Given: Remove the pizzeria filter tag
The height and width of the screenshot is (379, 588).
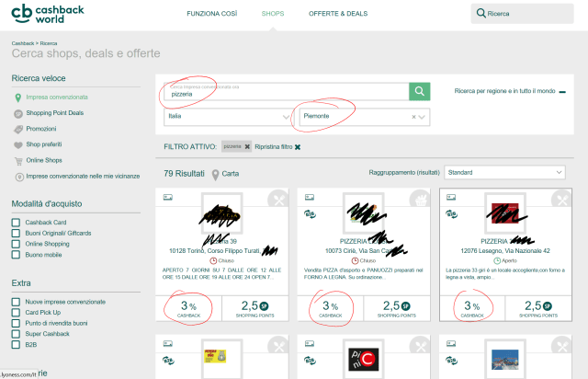Looking at the screenshot, I should 247,147.
